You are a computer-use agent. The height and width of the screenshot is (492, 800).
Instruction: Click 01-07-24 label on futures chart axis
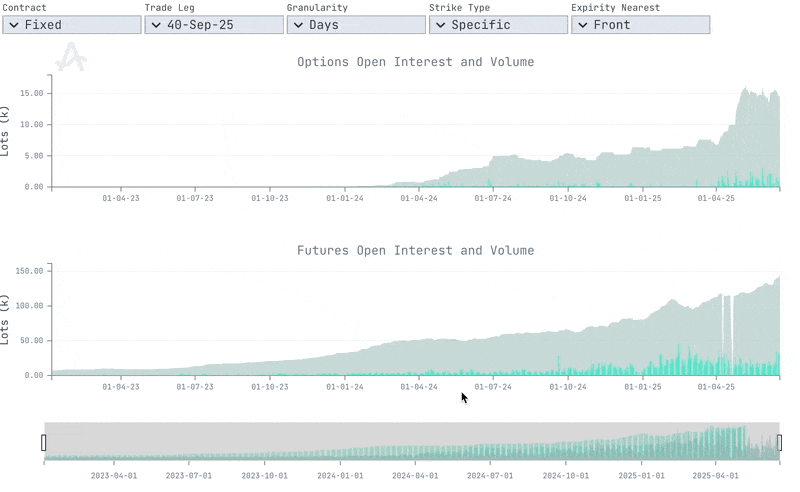493,386
